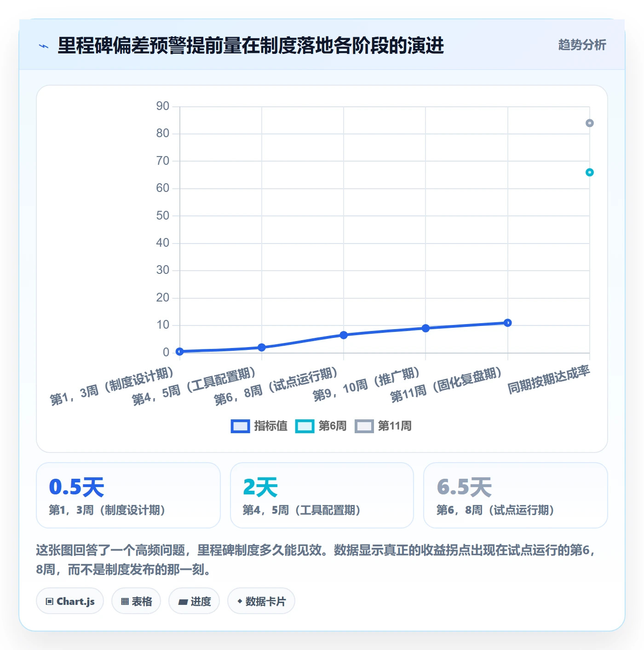The width and height of the screenshot is (644, 650).
Task: Click the axis label 同期按期达成率
Action: 548,380
